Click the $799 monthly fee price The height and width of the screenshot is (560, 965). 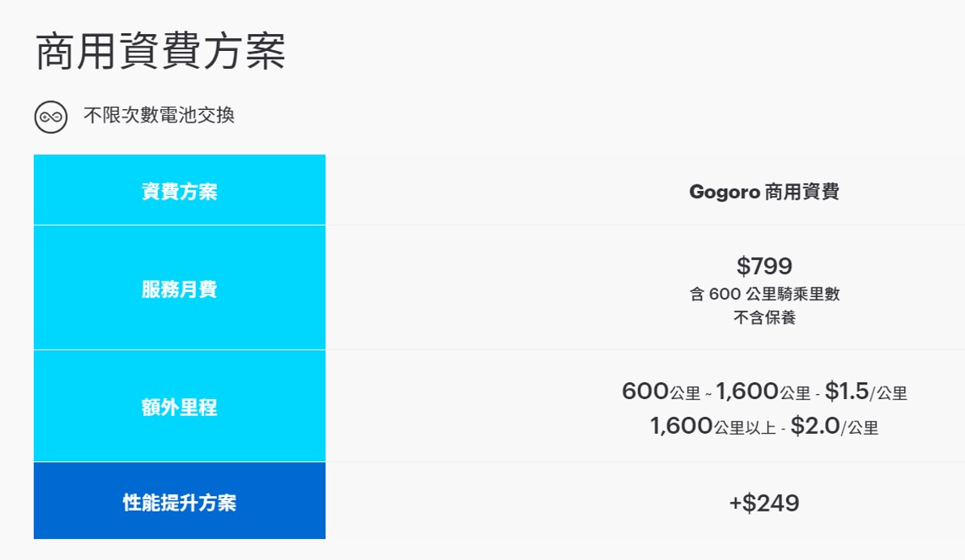point(764,265)
